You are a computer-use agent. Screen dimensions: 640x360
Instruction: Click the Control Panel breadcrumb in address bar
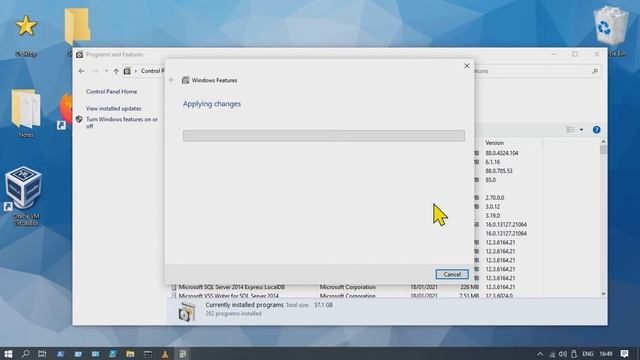point(152,71)
